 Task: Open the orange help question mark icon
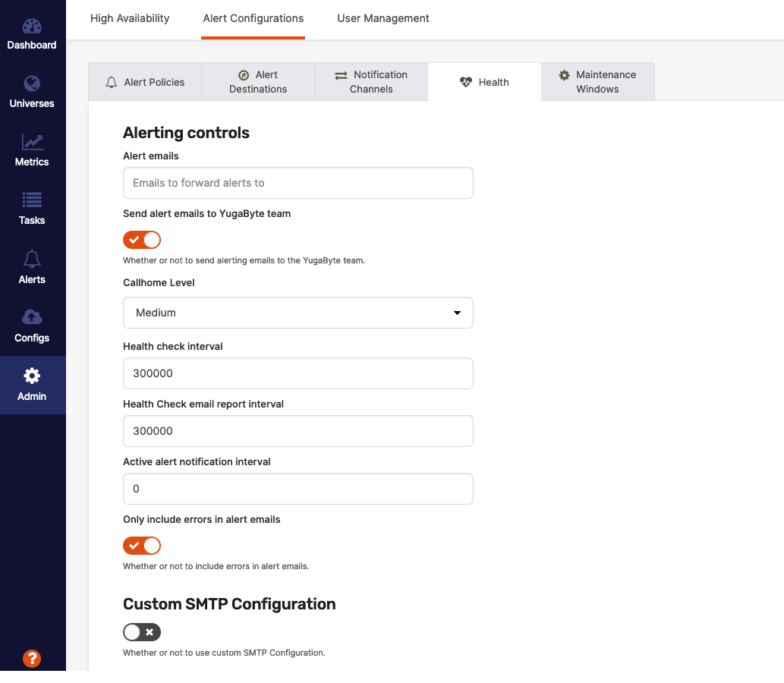coord(32,658)
